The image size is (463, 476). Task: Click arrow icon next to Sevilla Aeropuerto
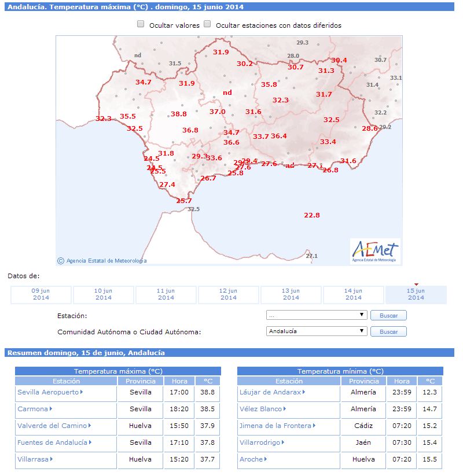pos(82,392)
